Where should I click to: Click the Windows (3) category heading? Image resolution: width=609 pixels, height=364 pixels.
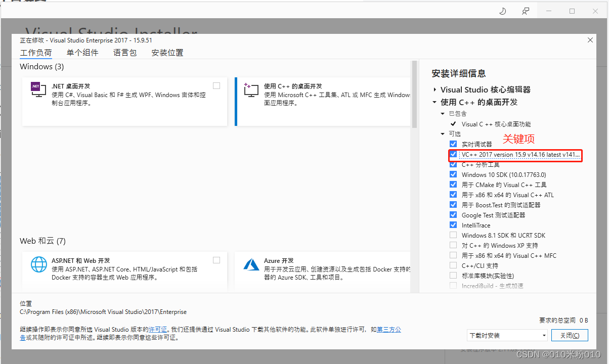[42, 66]
